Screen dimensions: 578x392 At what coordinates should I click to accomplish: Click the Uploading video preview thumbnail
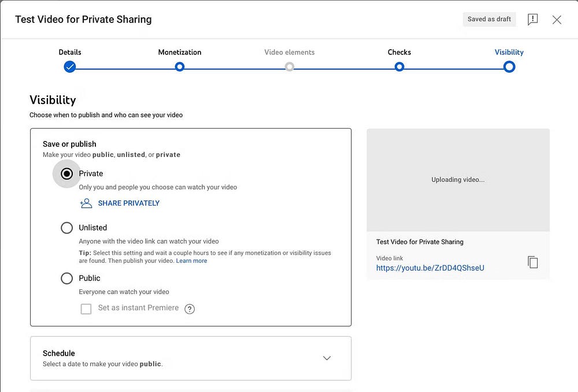(458, 180)
